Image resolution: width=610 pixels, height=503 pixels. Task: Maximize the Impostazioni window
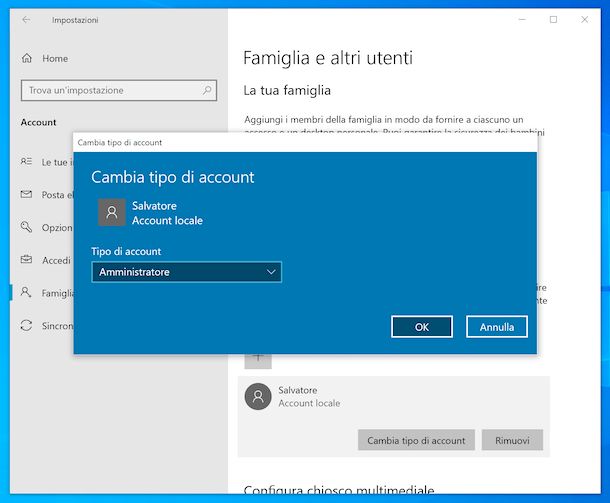click(x=553, y=19)
